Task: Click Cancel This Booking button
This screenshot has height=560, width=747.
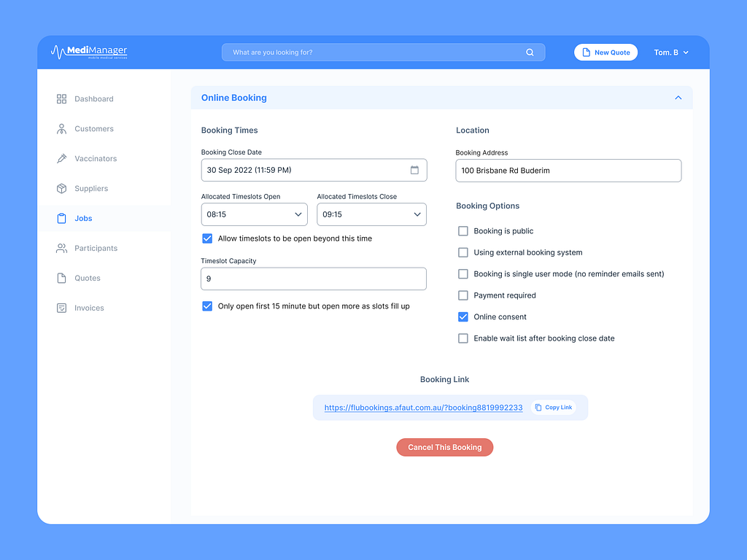Action: click(444, 447)
